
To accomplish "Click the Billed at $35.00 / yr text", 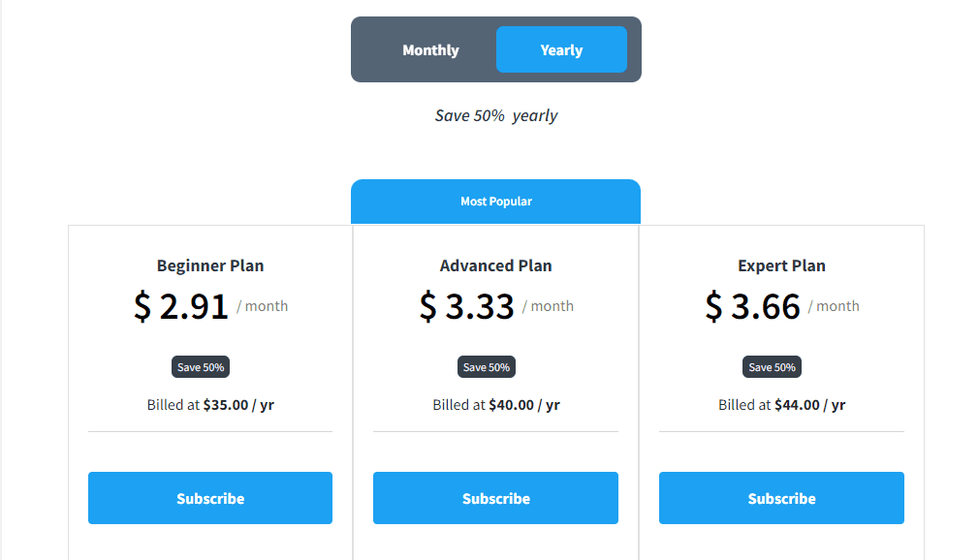I will pyautogui.click(x=210, y=405).
